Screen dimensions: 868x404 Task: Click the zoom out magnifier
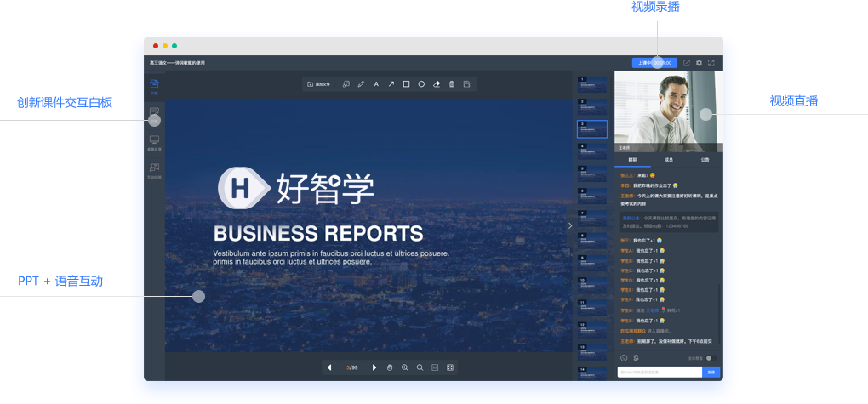420,367
